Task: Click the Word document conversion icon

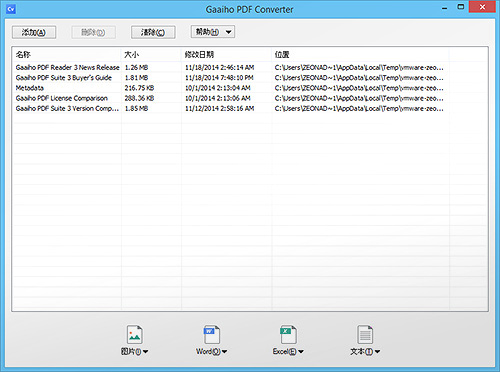Action: [x=211, y=334]
